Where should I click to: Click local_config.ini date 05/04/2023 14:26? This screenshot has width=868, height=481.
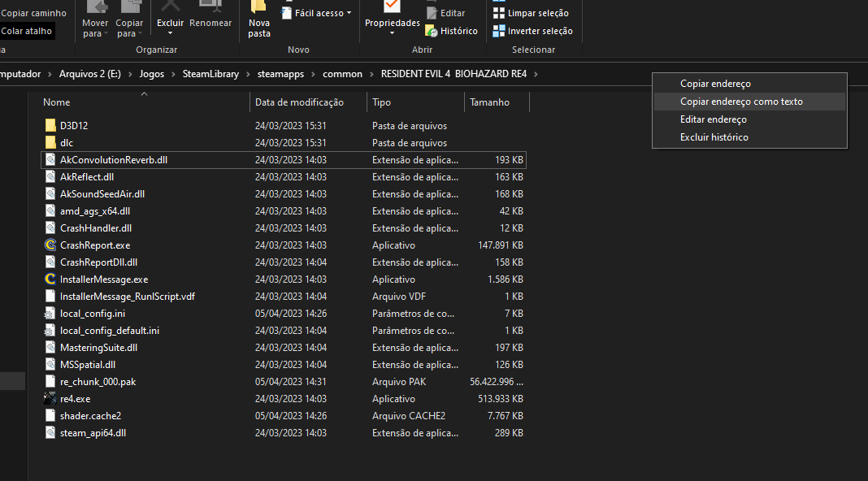(x=291, y=314)
